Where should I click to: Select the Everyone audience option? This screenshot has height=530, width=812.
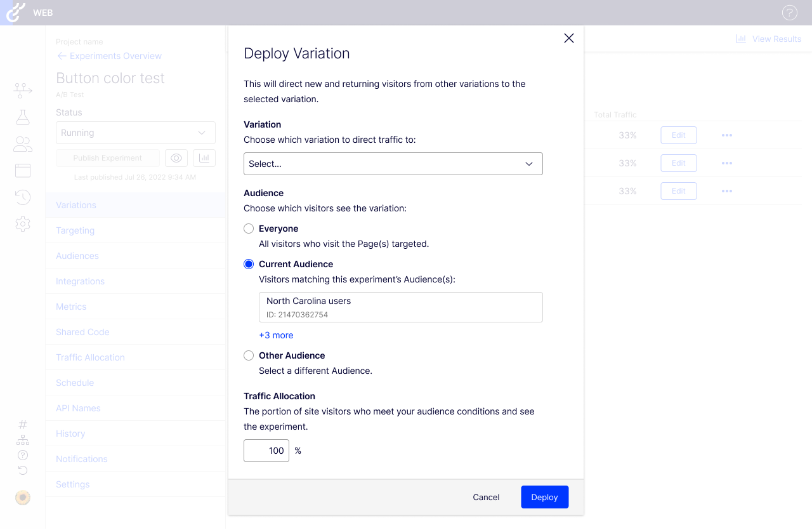(x=248, y=229)
